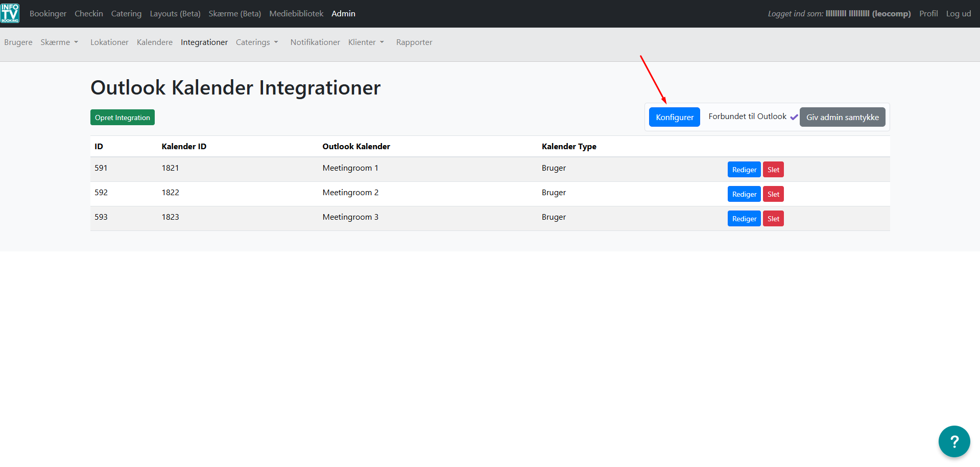Click the InfoTV Booking logo
The width and height of the screenshot is (980, 467).
click(10, 13)
